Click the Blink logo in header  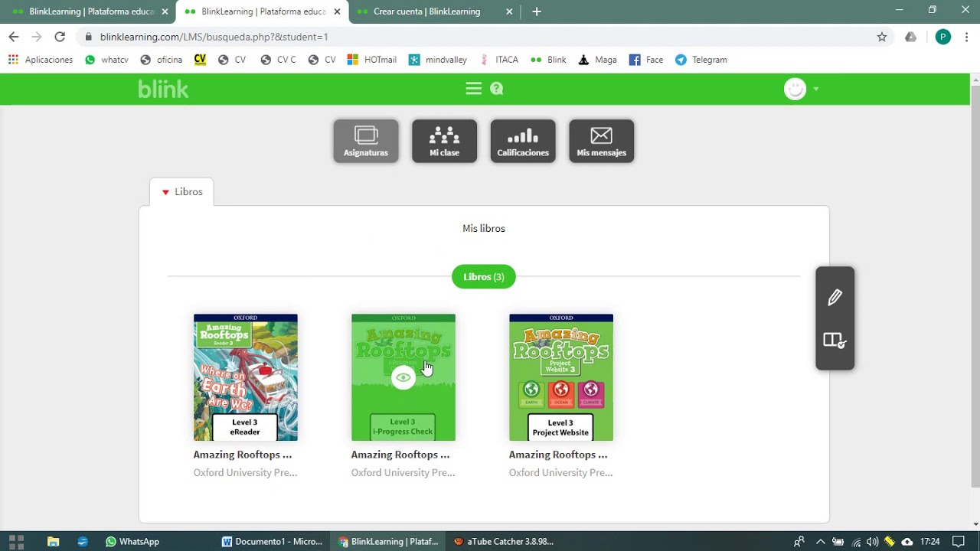click(163, 89)
